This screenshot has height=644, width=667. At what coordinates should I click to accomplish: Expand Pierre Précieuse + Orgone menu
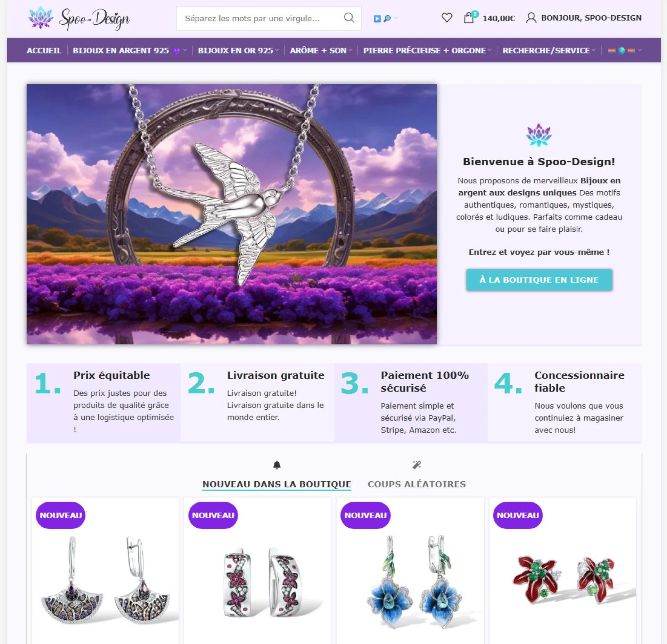point(427,51)
